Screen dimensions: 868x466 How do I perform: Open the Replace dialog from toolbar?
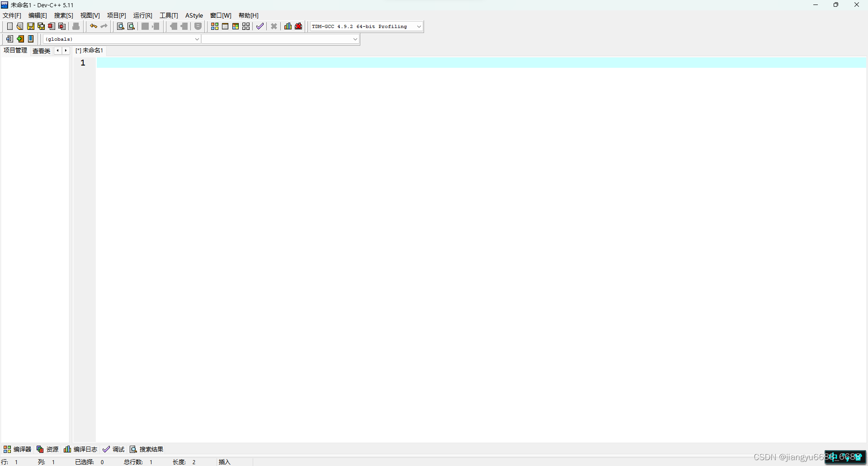131,26
